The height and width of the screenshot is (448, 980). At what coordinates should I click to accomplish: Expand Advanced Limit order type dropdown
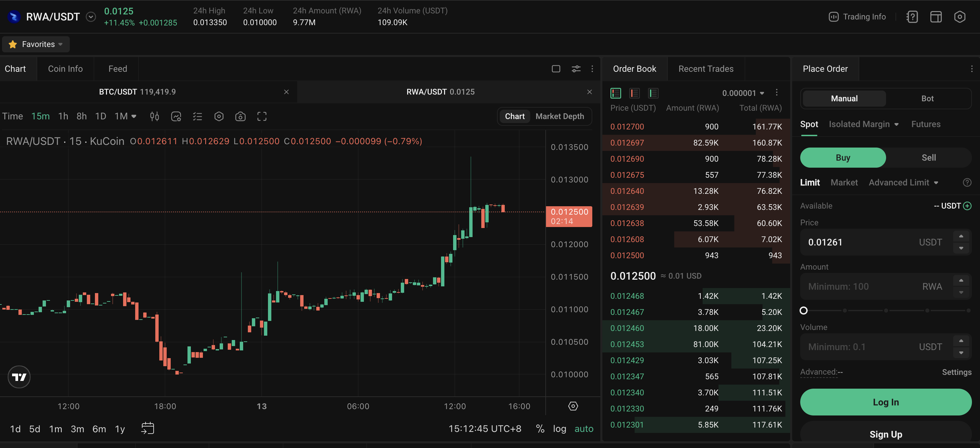[903, 182]
